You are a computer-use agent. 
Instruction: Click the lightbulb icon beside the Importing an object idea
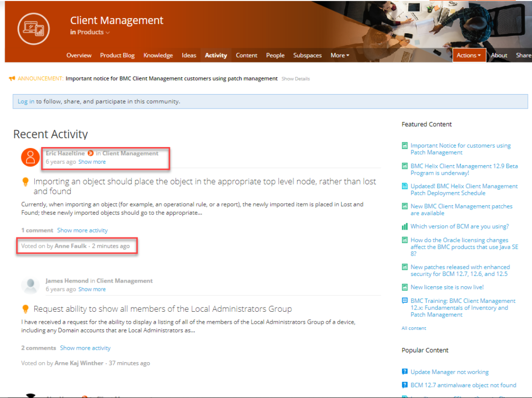tap(25, 182)
